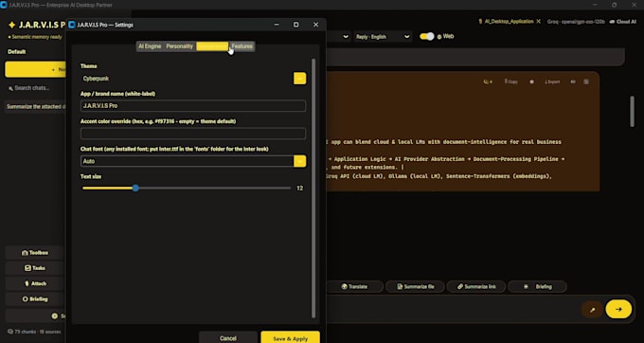The height and width of the screenshot is (343, 644).
Task: Click the Semantic memory ready status
Action: coord(35,37)
